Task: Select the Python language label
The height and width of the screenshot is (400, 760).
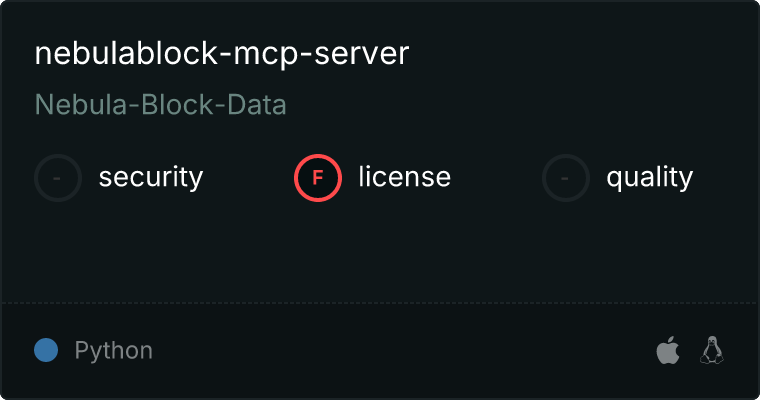Action: (114, 351)
